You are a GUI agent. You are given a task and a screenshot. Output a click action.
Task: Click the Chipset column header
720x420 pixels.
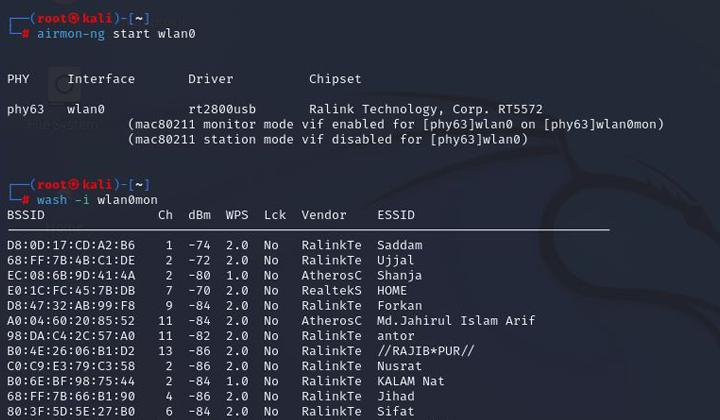pyautogui.click(x=335, y=79)
